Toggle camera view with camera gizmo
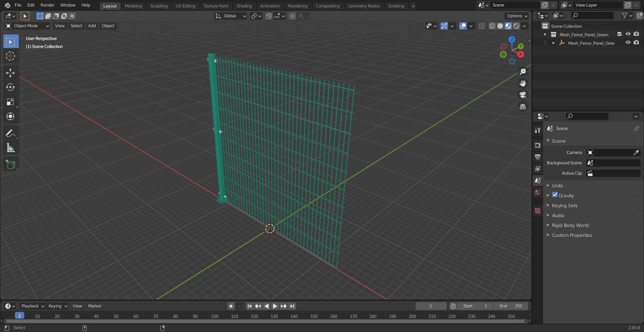This screenshot has width=644, height=332. tap(522, 95)
